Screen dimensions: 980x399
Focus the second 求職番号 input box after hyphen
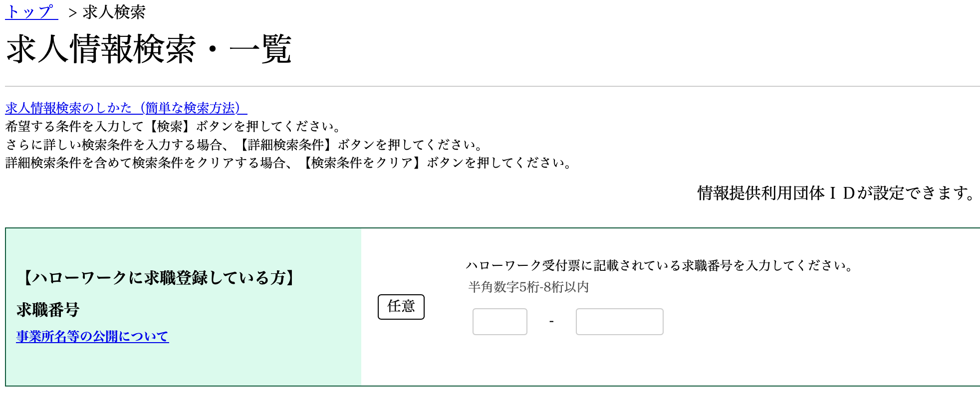619,322
